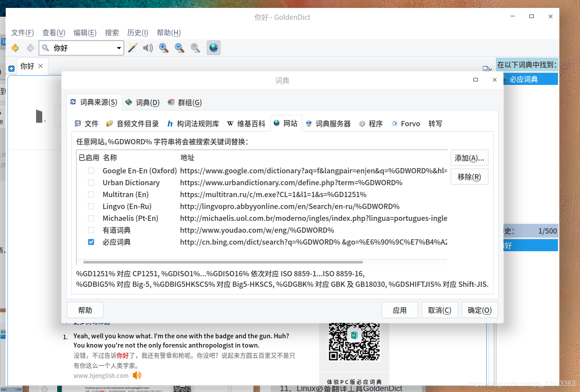Viewport: 580px width, 392px height.
Task: Open the 文件(F) menu
Action: coord(22,33)
